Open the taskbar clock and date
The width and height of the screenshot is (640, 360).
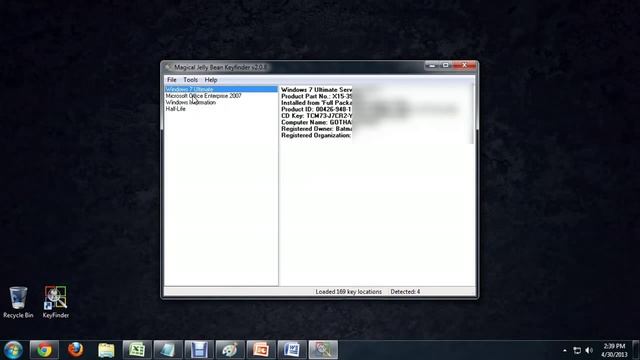[614, 350]
